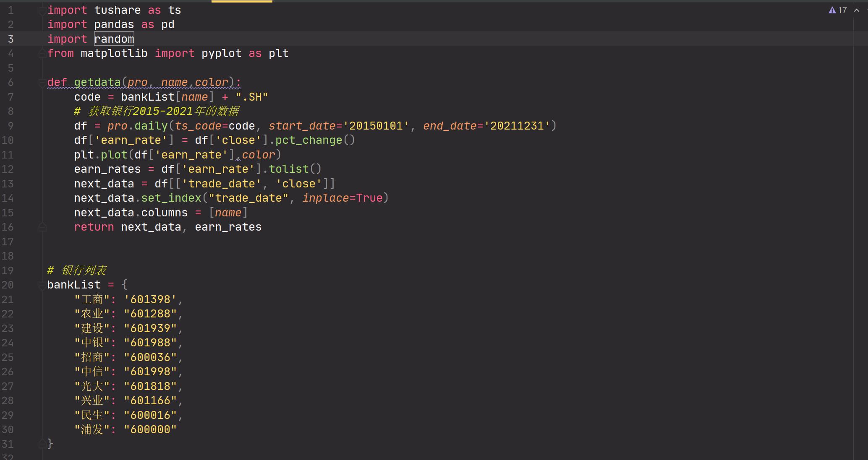Click the '.SH' string literal
868x460 pixels.
tap(252, 97)
